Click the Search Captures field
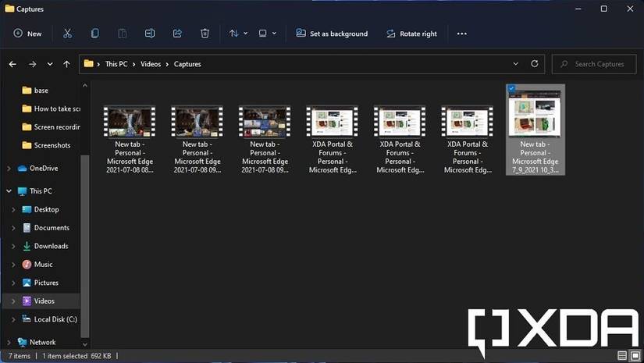 (594, 64)
